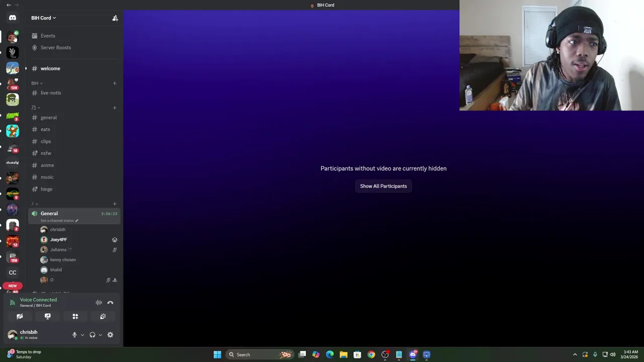
Task: Open Discord direct messages home icon
Action: [x=13, y=18]
